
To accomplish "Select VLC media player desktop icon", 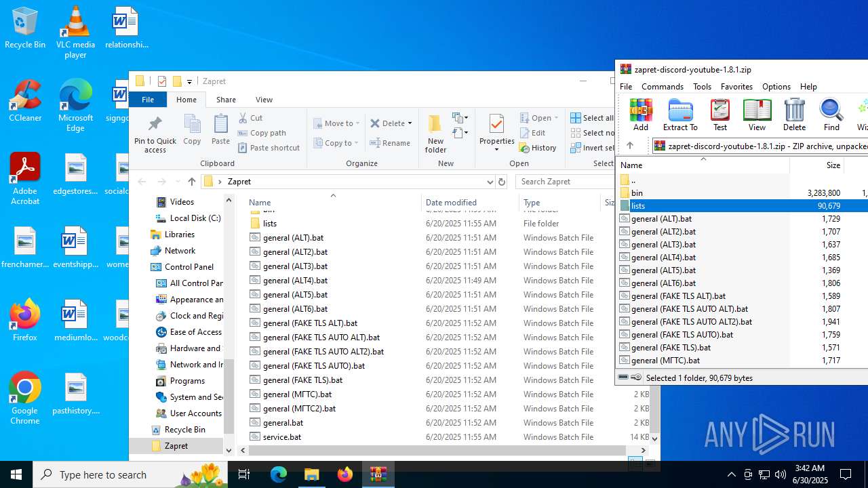I will (75, 32).
